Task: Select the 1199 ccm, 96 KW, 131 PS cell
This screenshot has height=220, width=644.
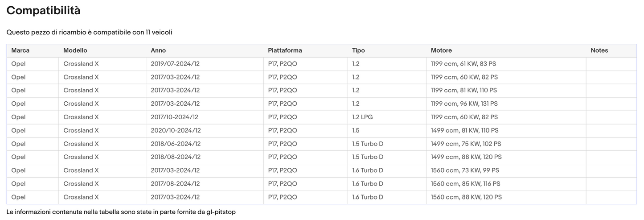Action: point(464,104)
